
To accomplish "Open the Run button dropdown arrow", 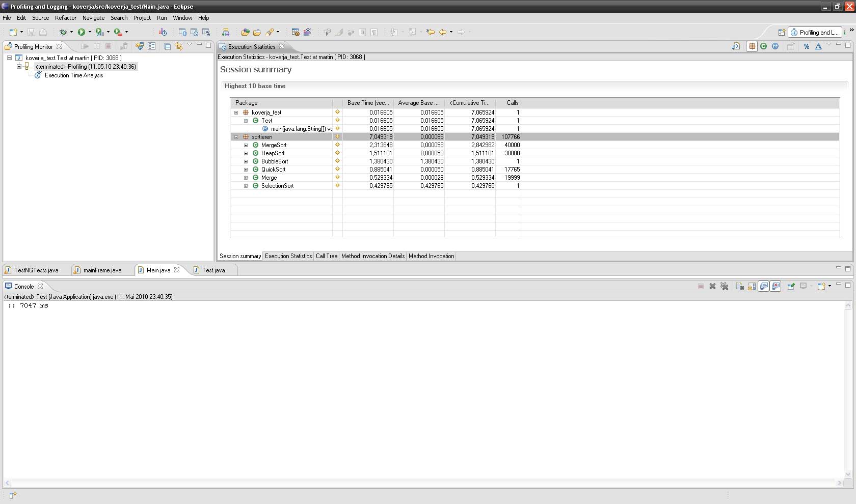I will tap(90, 32).
